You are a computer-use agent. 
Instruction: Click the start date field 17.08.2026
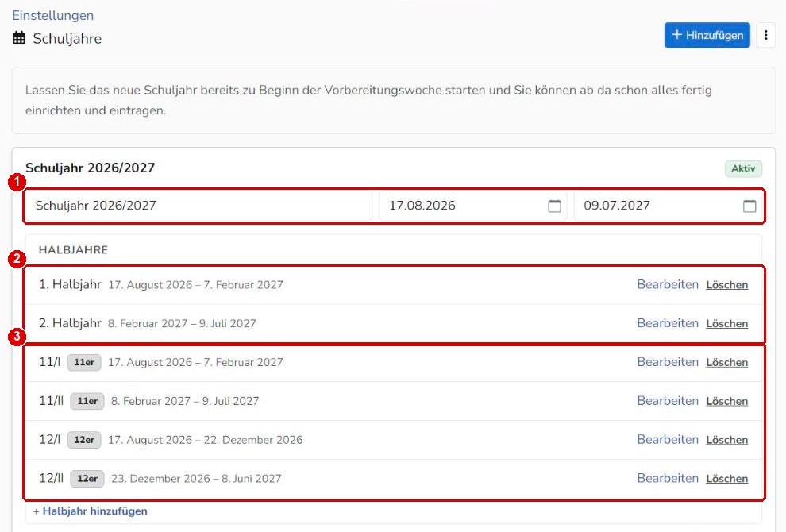point(472,206)
